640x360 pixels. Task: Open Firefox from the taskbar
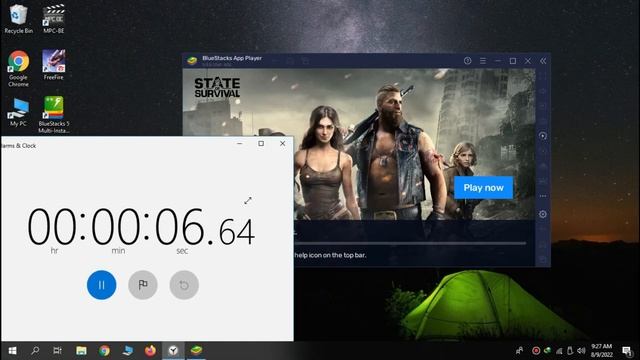[x=150, y=351]
